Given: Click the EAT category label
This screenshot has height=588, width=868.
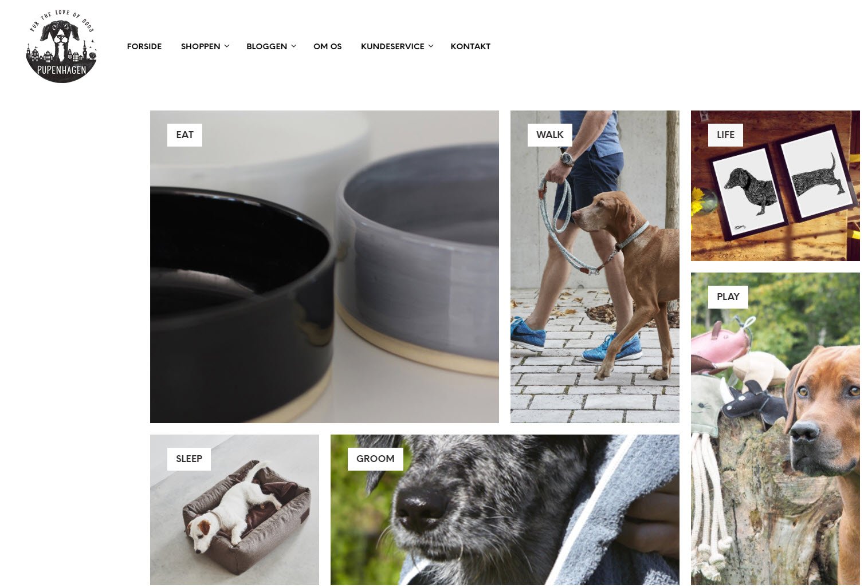Looking at the screenshot, I should 184,135.
